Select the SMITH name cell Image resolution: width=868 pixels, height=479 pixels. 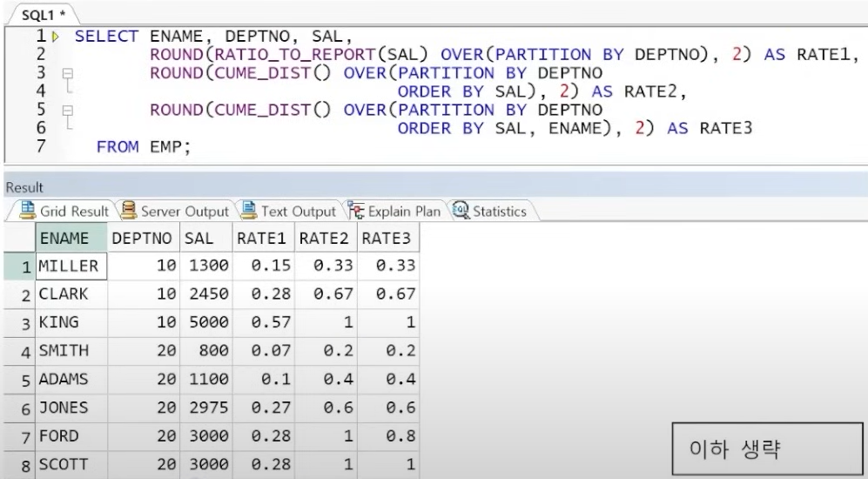tap(71, 351)
